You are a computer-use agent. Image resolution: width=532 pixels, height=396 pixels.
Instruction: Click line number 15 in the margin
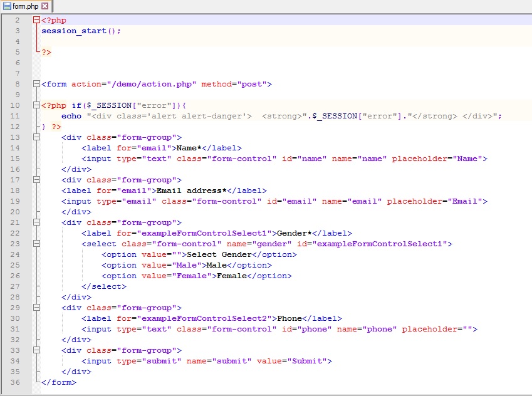coord(15,159)
